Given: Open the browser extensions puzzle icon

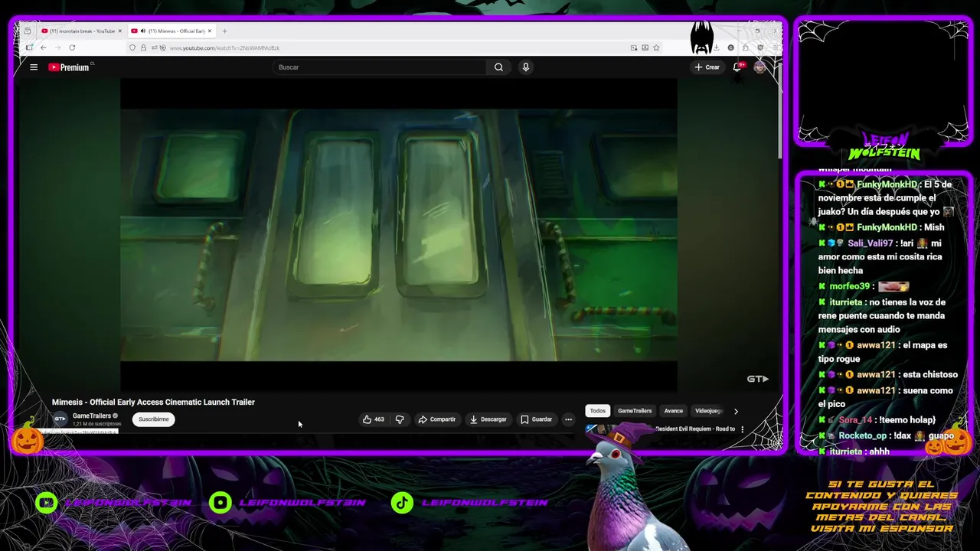Looking at the screenshot, I should pos(745,47).
